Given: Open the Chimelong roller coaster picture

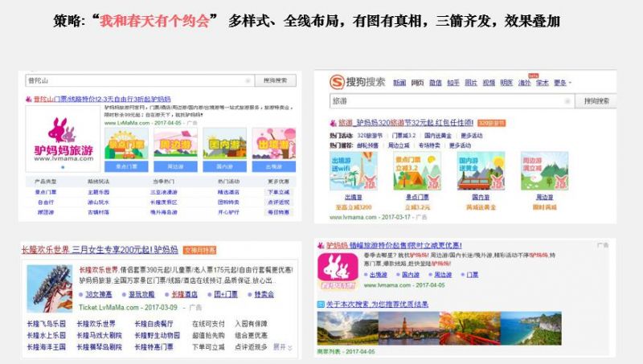Looking at the screenshot, I should 50,288.
